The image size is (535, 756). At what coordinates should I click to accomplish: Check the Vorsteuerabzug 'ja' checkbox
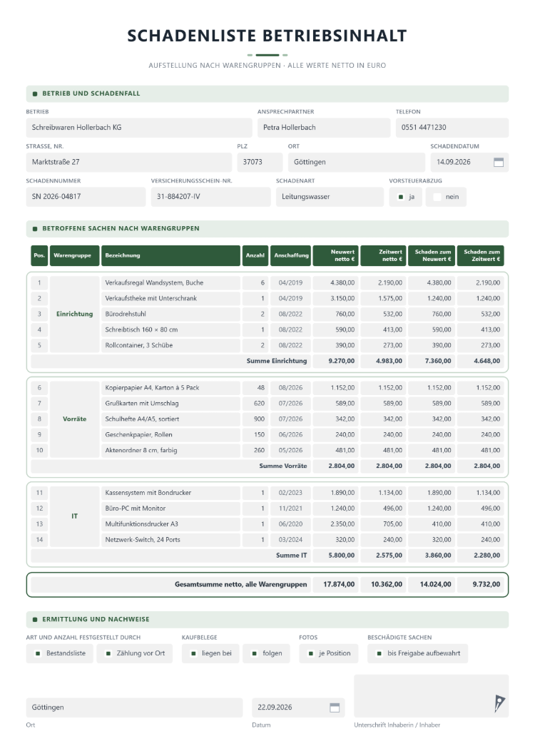click(x=400, y=197)
